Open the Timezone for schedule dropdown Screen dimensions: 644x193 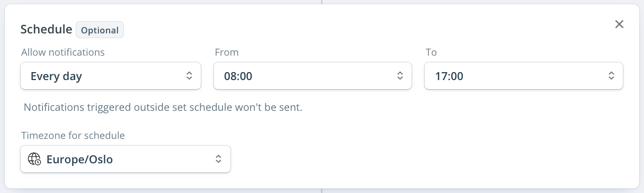point(126,159)
